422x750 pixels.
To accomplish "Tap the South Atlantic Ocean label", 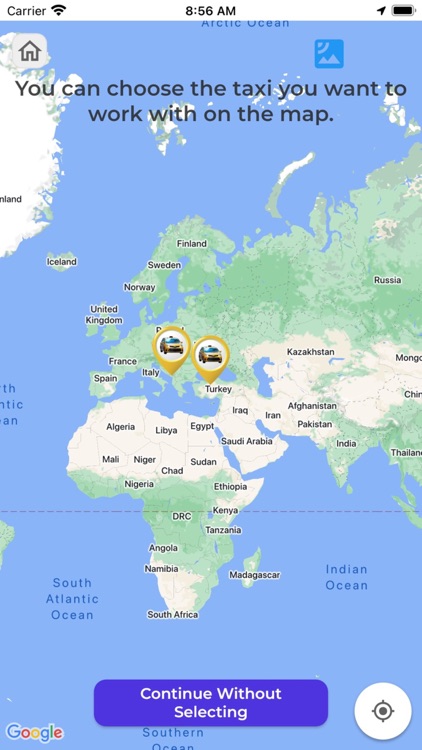I will 72,599.
